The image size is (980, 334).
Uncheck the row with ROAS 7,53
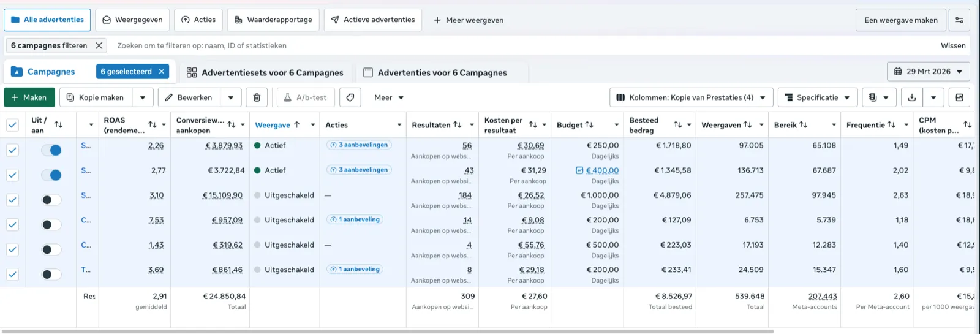coord(12,225)
